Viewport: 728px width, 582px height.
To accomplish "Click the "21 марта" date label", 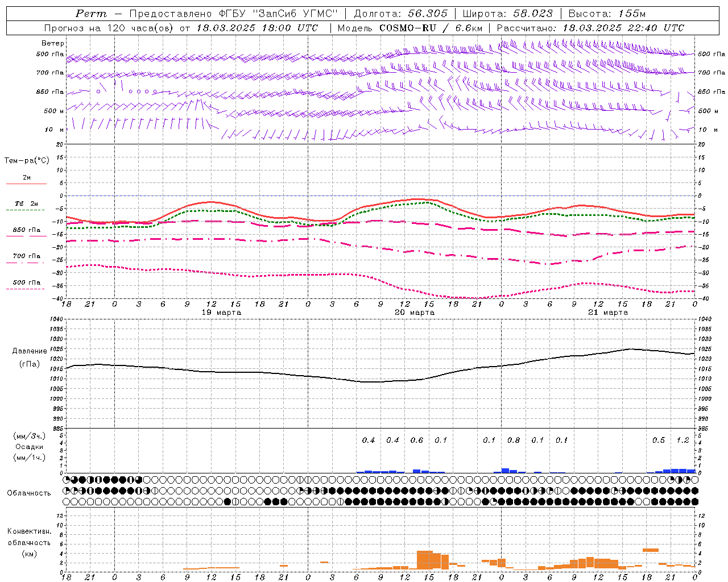I will tap(608, 313).
